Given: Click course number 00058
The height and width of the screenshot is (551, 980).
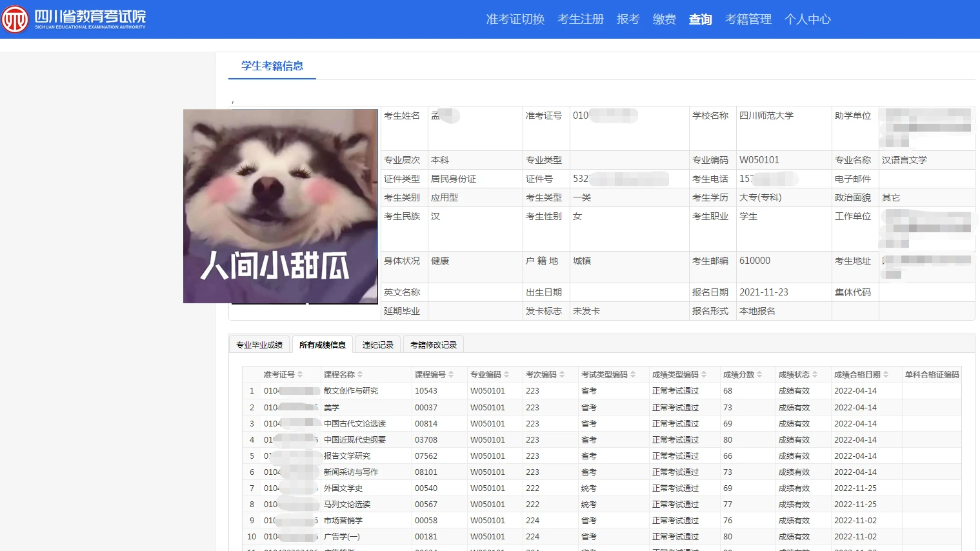Looking at the screenshot, I should (x=426, y=521).
